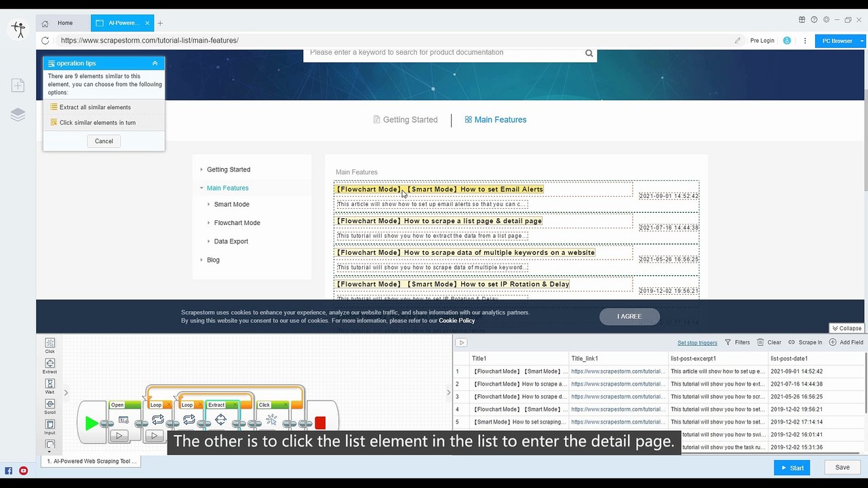The width and height of the screenshot is (868, 488).
Task: Preview data with the play icon above table
Action: pyautogui.click(x=461, y=343)
